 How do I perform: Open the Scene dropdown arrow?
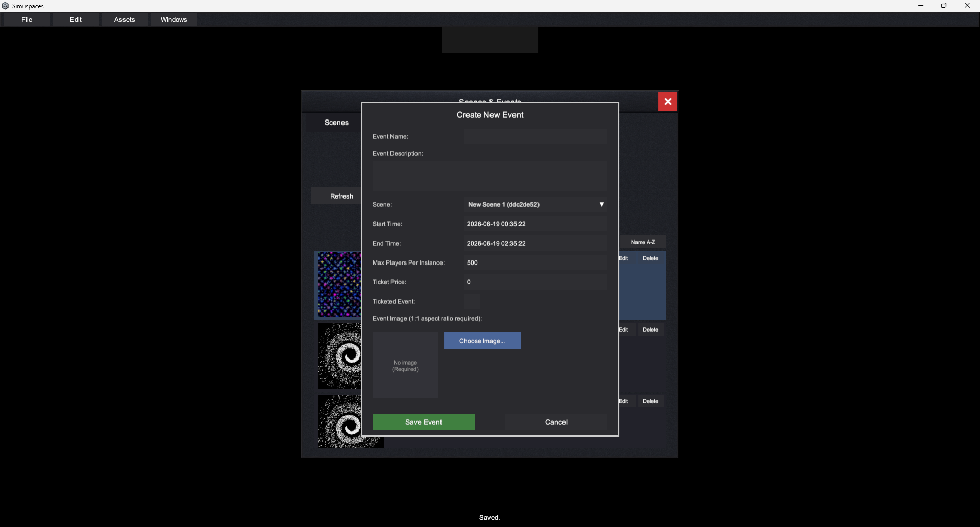coord(602,204)
